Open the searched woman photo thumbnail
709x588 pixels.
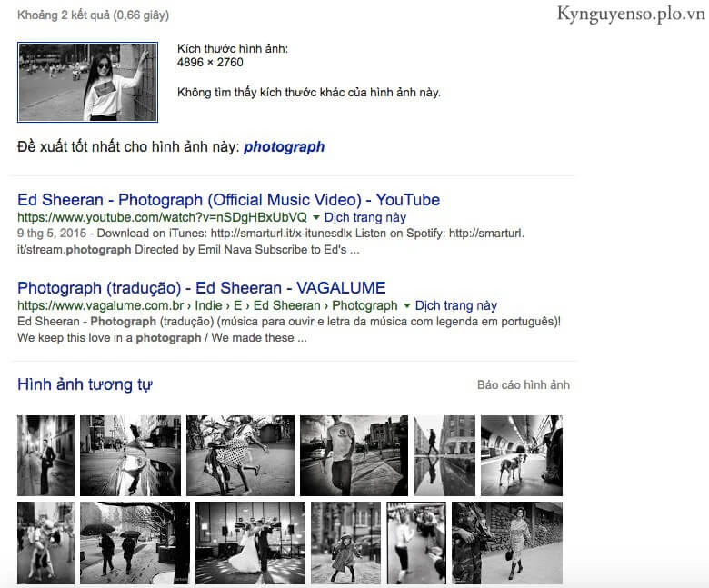88,83
